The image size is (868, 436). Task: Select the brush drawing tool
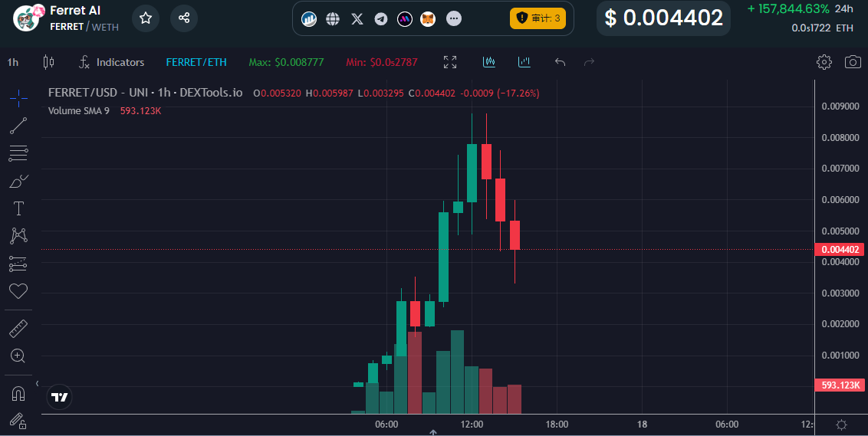[18, 181]
